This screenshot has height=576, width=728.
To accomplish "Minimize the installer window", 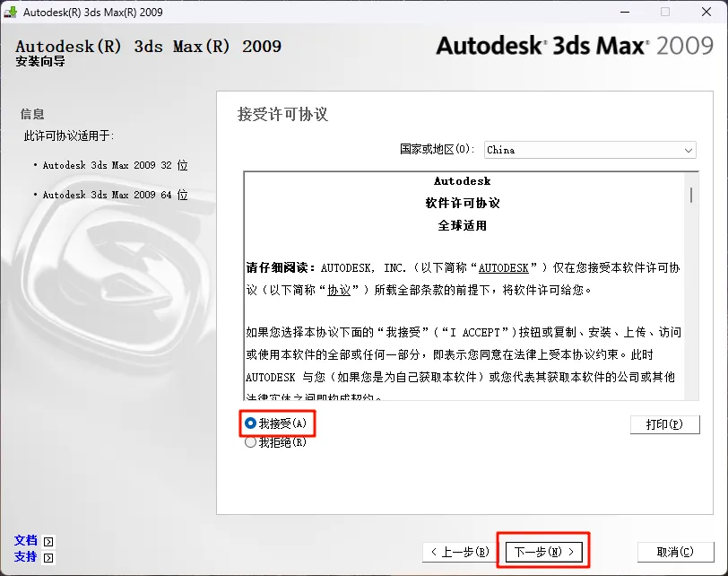I will [625, 12].
